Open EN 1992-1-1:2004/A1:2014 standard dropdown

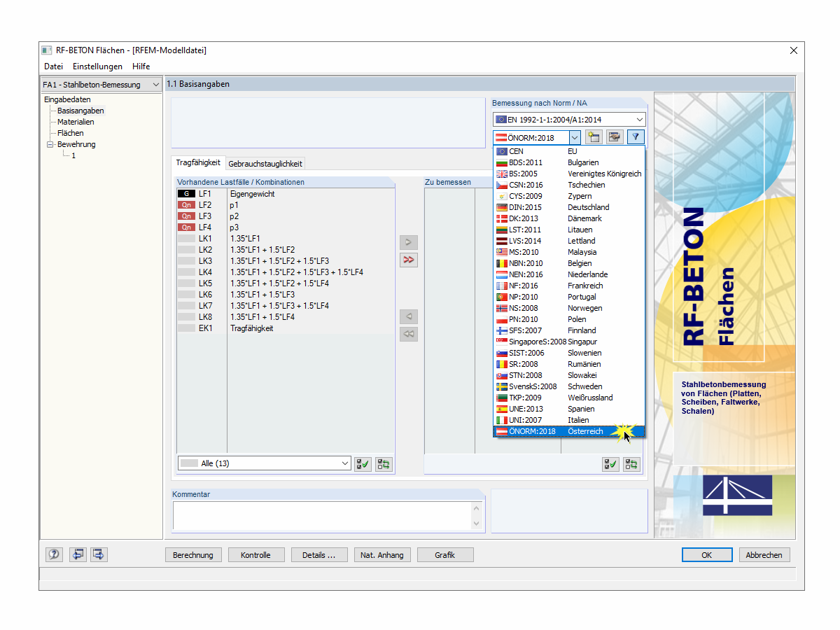coord(568,120)
